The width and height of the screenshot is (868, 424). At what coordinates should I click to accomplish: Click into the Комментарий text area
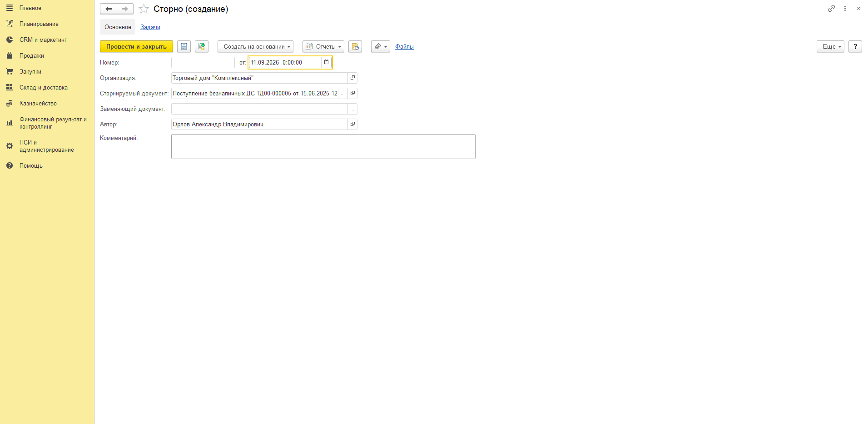coord(323,146)
